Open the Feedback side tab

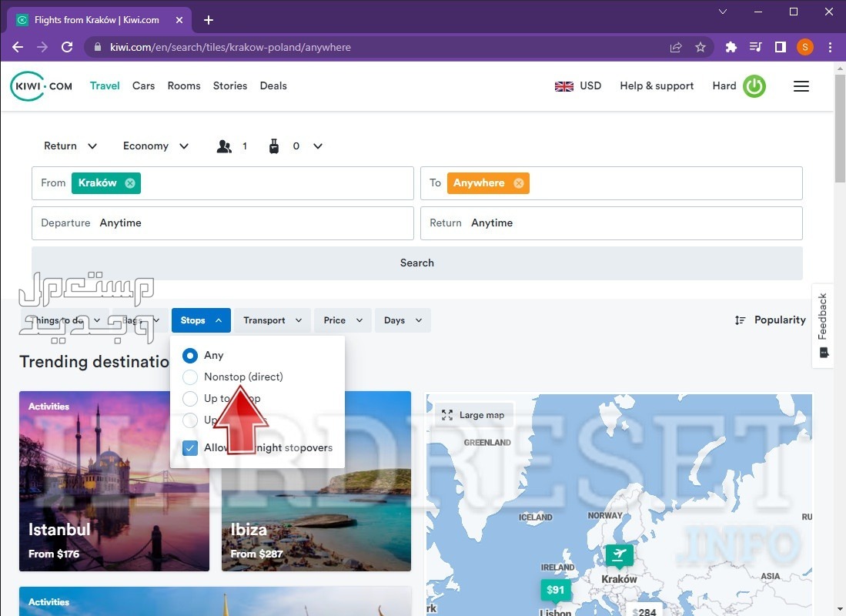823,325
